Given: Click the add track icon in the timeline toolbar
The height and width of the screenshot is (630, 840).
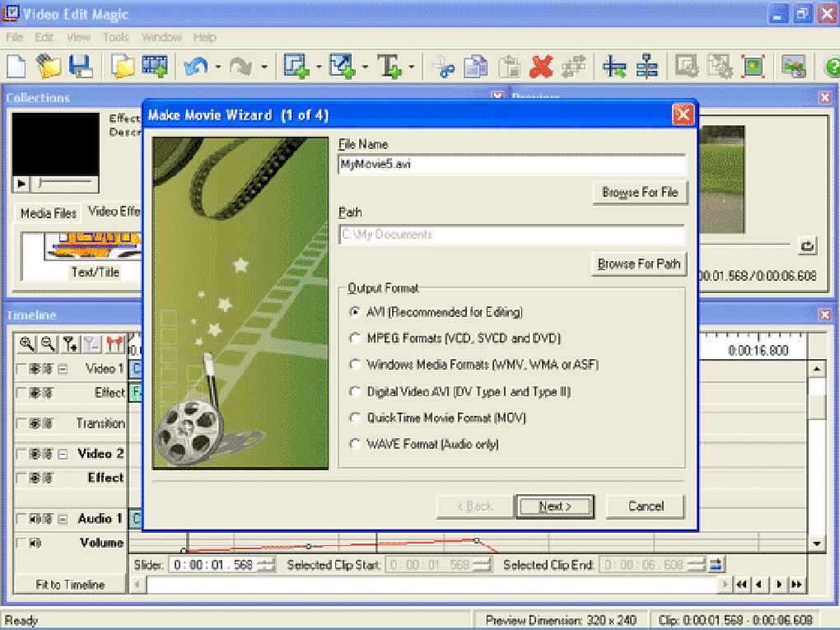Looking at the screenshot, I should [70, 344].
